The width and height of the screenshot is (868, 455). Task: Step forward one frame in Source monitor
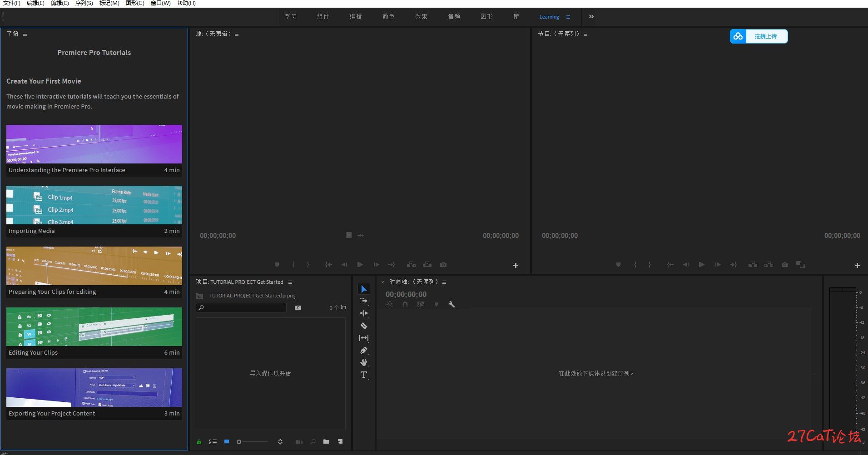376,265
